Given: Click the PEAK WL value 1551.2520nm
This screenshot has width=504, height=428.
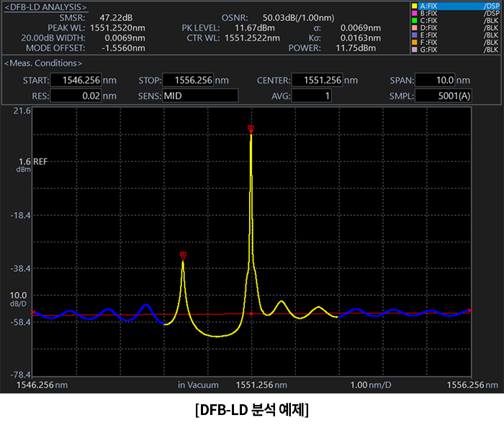Looking at the screenshot, I should pos(117,28).
